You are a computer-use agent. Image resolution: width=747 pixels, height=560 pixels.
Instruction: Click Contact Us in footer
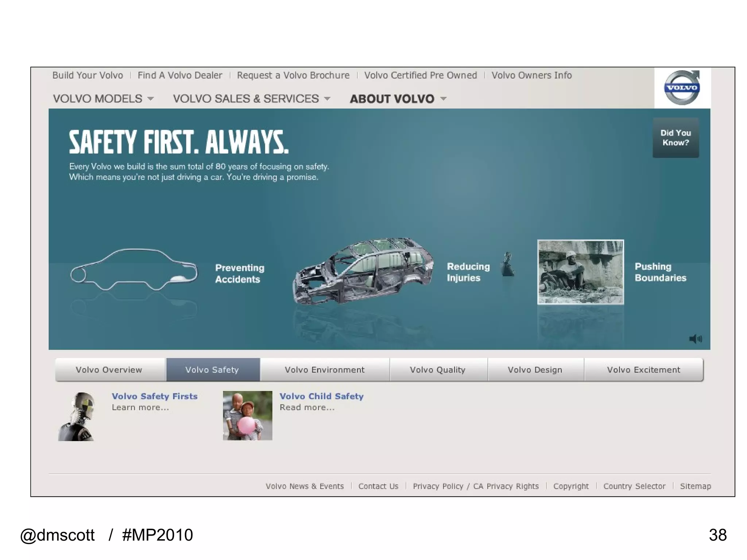click(378, 486)
